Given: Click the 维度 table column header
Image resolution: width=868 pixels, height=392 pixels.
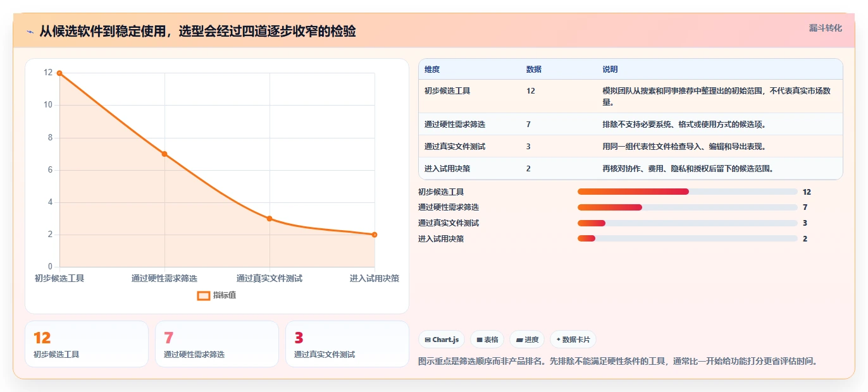Looking at the screenshot, I should pos(432,70).
